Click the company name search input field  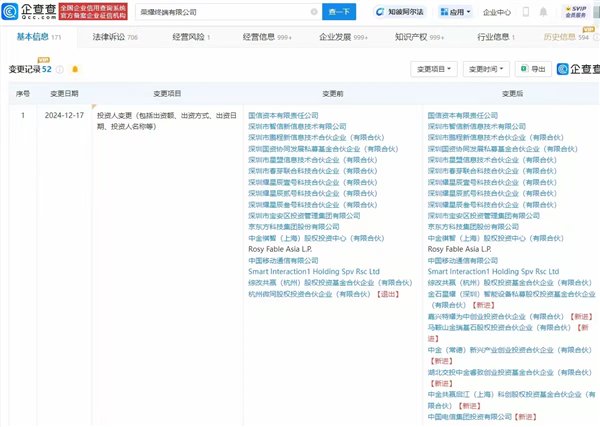[222, 12]
